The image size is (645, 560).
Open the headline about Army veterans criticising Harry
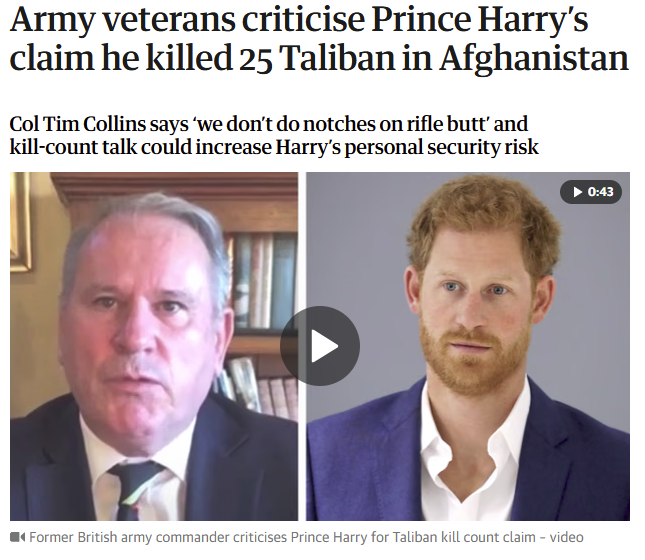pyautogui.click(x=319, y=39)
